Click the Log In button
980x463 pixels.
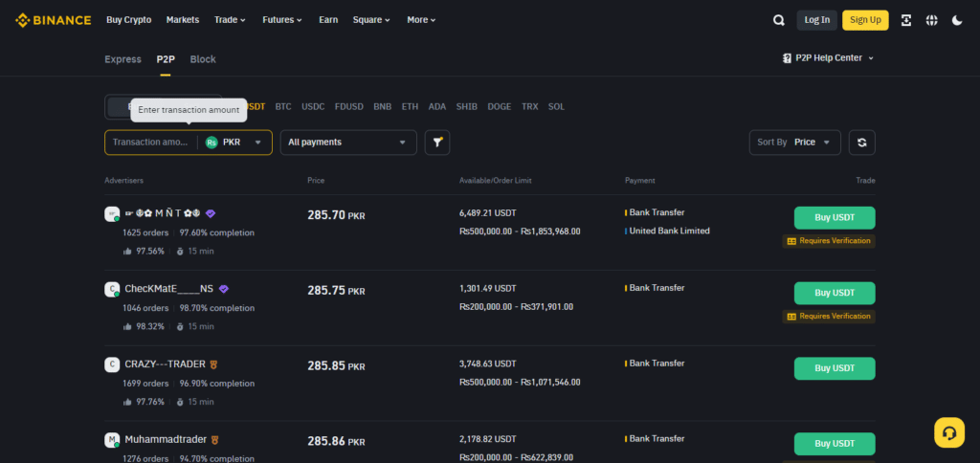pos(817,20)
